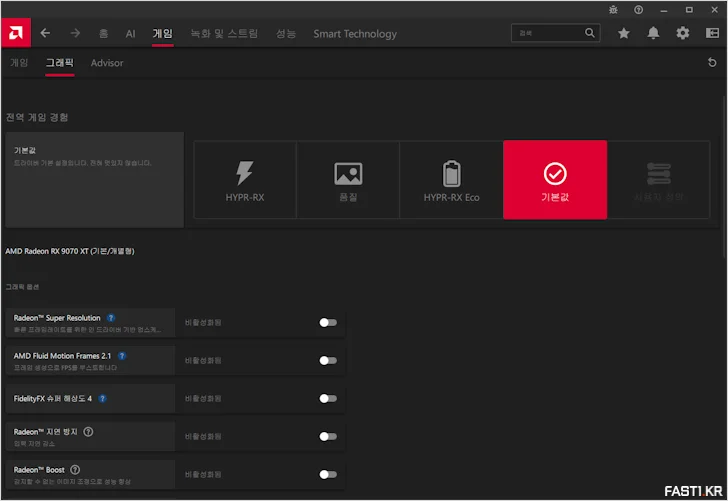Open settings gear icon
The image size is (728, 501).
tap(682, 33)
